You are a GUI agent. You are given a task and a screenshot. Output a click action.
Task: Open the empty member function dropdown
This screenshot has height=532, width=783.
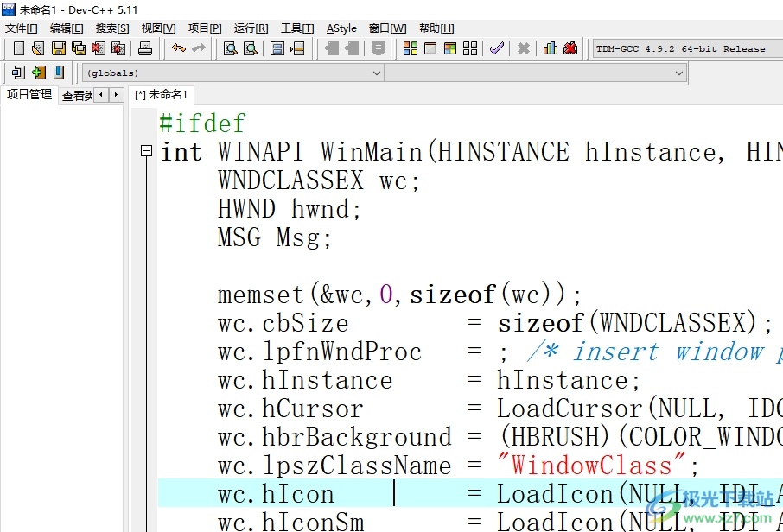pos(536,73)
